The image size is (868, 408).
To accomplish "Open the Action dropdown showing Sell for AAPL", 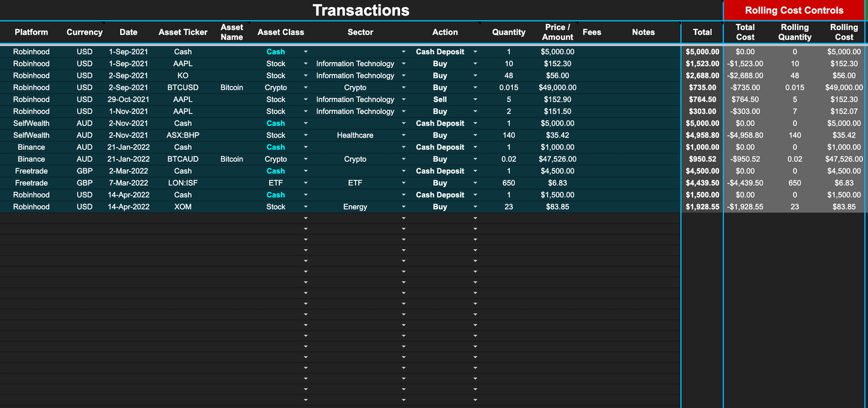I will [475, 100].
